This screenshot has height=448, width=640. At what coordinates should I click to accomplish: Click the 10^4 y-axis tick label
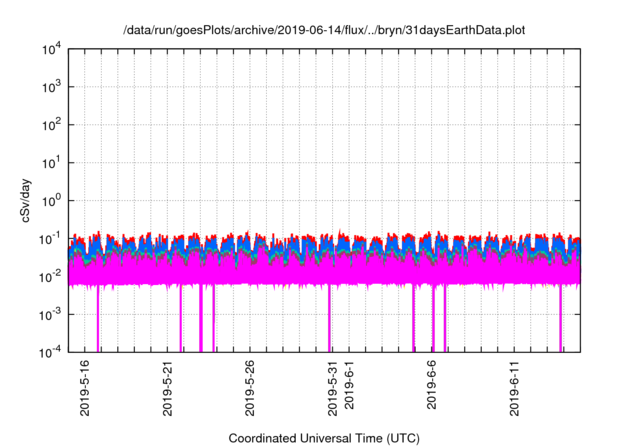[x=52, y=50]
